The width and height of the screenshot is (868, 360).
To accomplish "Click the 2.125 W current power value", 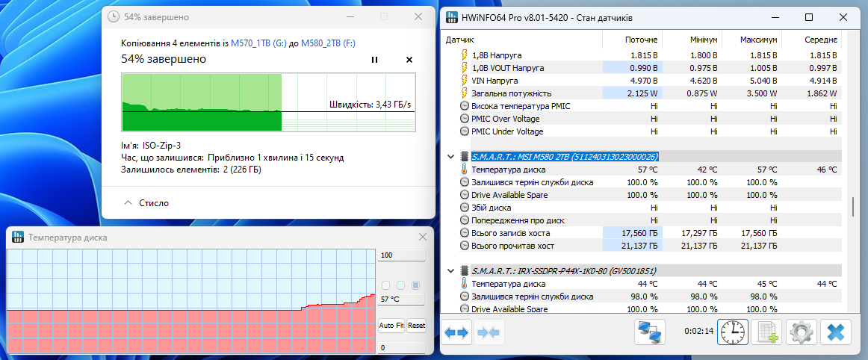I will click(x=644, y=93).
